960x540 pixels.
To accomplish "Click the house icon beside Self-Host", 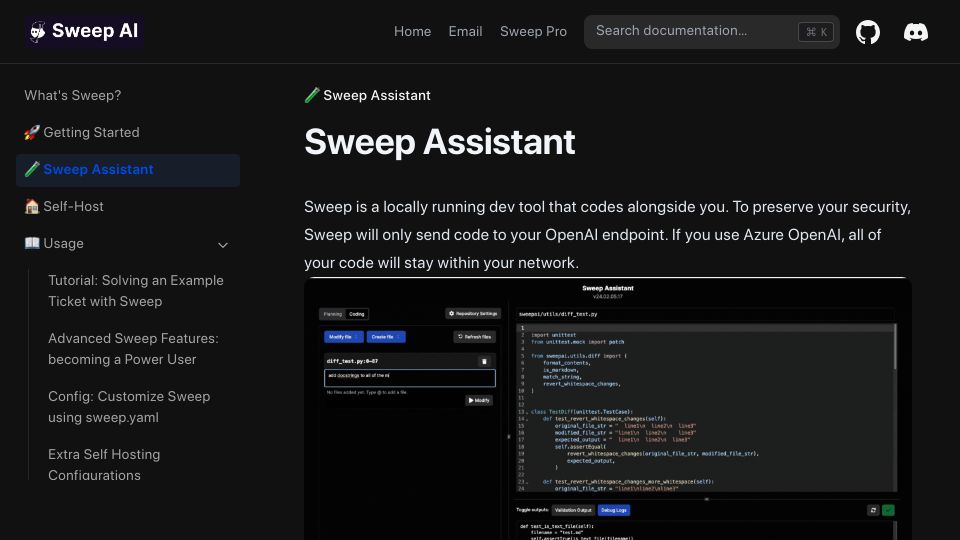I will pos(32,206).
